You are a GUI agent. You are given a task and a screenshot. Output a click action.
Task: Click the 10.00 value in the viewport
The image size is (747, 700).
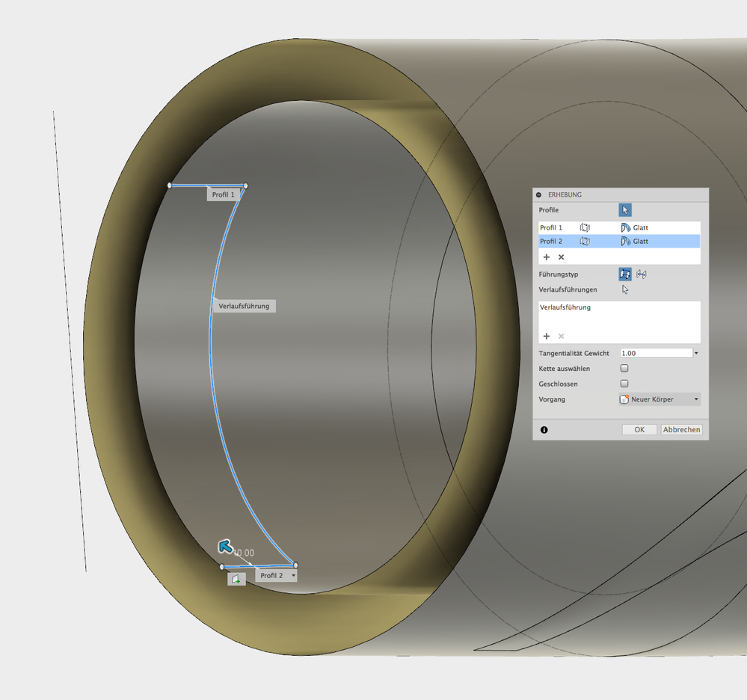pyautogui.click(x=244, y=553)
